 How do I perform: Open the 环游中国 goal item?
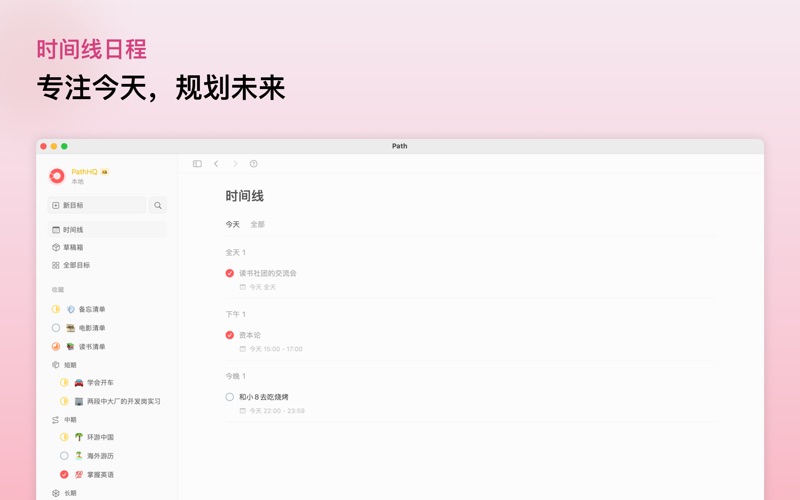pos(100,438)
